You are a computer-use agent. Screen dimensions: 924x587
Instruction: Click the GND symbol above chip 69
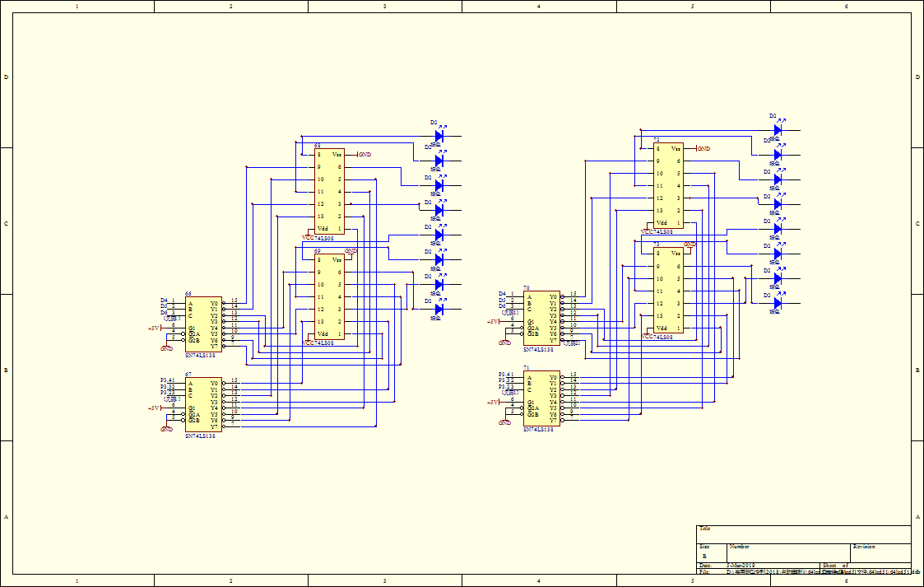pyautogui.click(x=351, y=251)
